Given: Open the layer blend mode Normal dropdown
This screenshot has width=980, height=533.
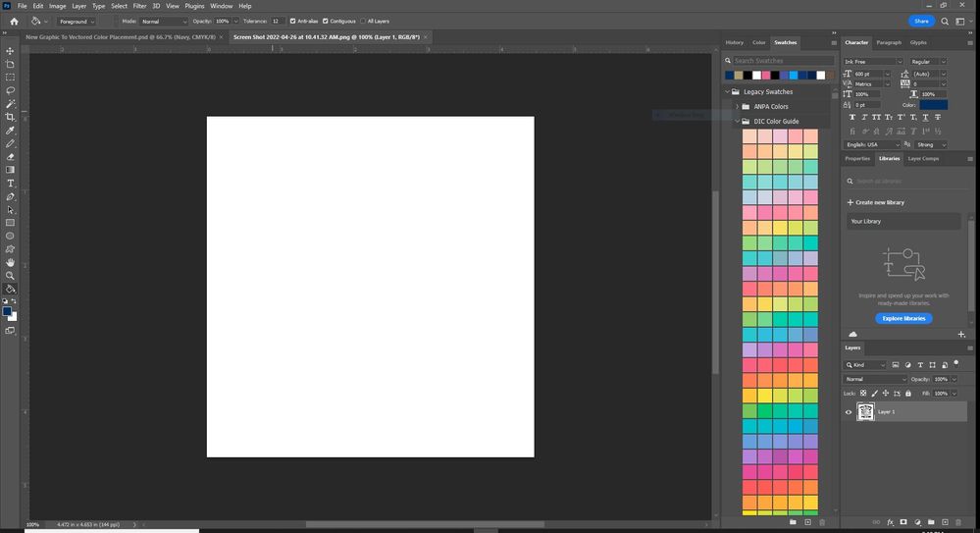Looking at the screenshot, I should tap(874, 379).
